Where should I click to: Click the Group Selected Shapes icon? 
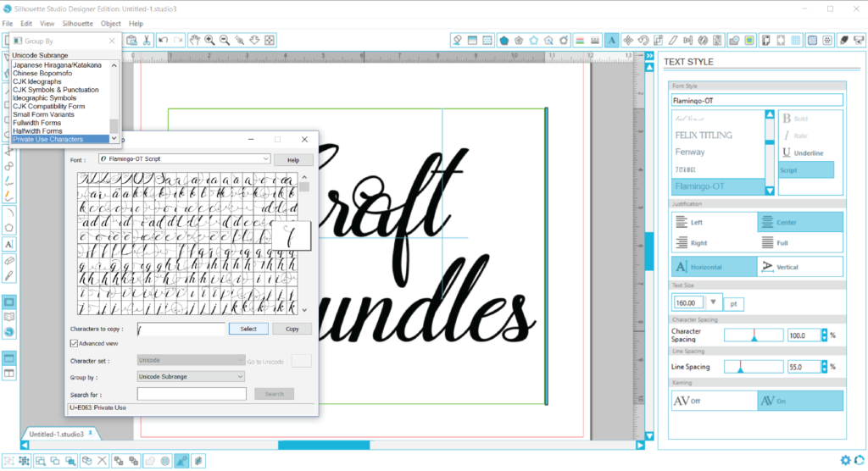tap(8, 461)
